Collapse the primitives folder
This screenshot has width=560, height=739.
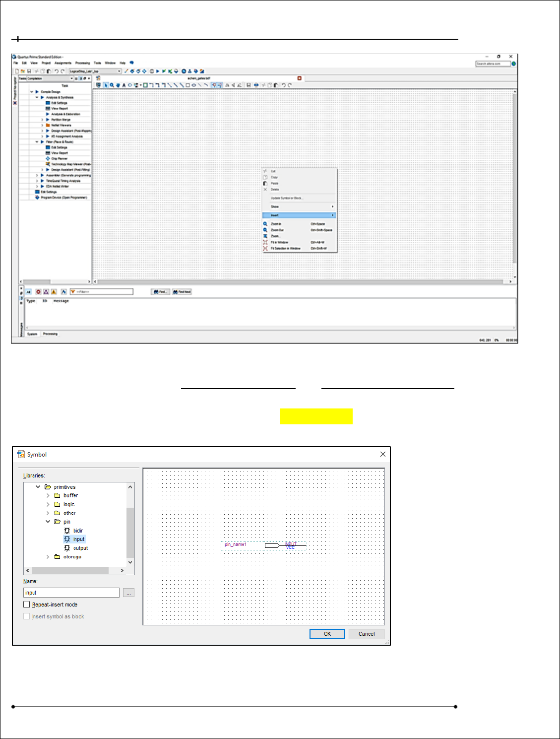38,487
